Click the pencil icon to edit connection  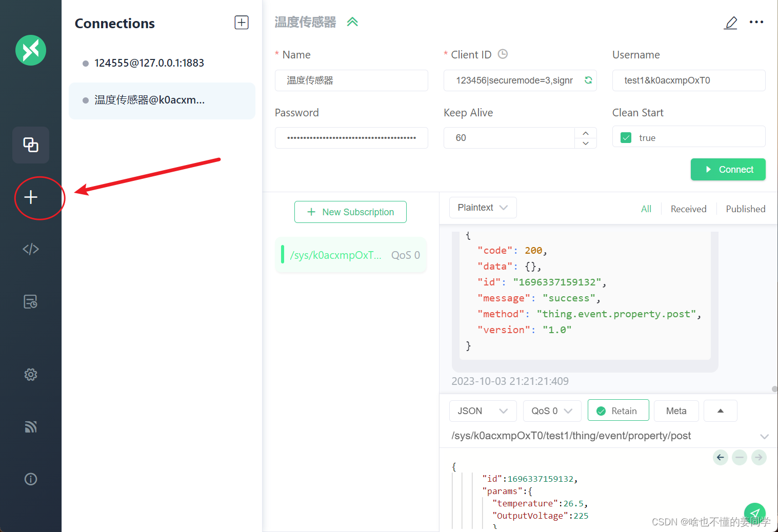730,23
